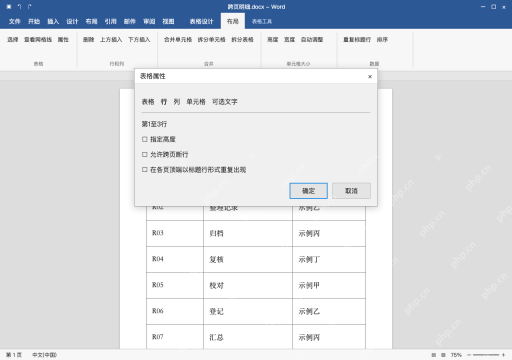Click 拆分表格 in the ribbon

(x=242, y=40)
